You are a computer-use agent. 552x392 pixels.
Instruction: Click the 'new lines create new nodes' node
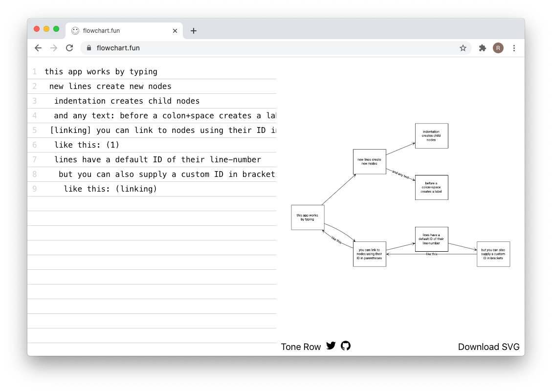[x=370, y=161]
